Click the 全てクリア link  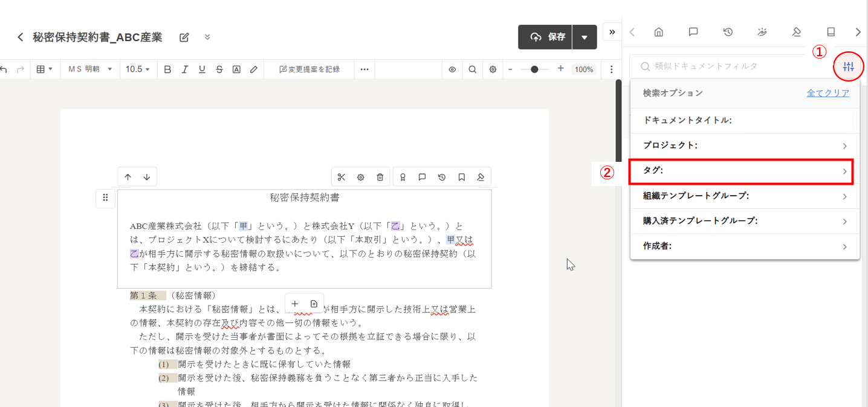(x=828, y=93)
